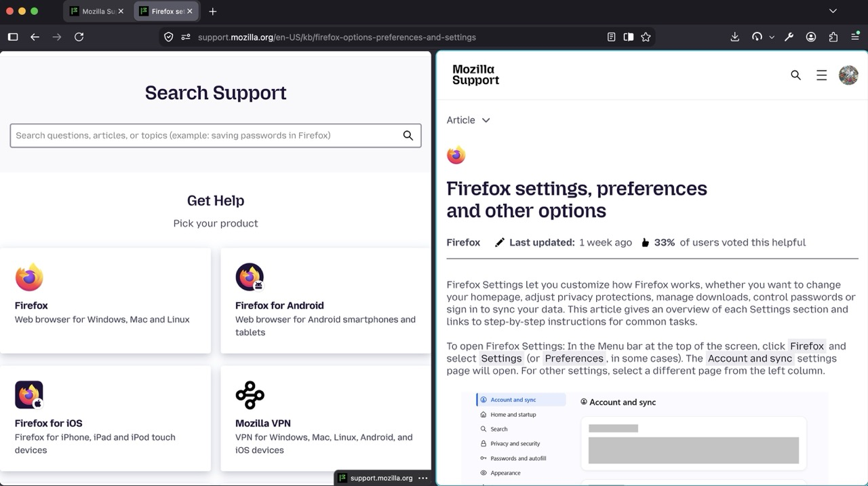Switch to the Mozilla Support tab
Image resolution: width=868 pixels, height=486 pixels.
[96, 12]
